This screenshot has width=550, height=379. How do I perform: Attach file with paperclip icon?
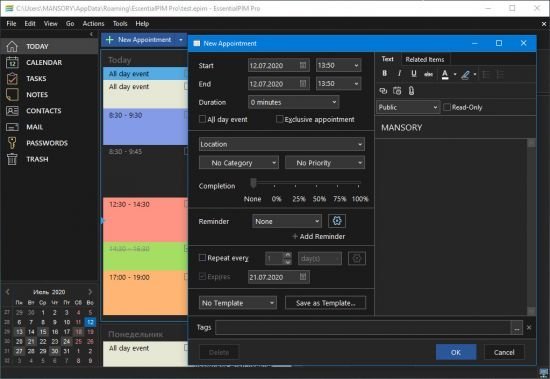coord(411,91)
